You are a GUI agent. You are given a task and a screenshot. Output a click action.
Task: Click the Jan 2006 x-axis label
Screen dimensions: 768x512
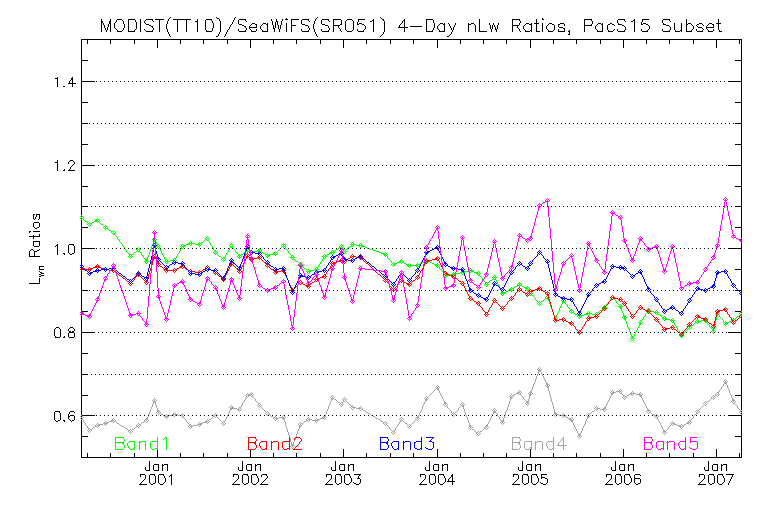click(623, 473)
